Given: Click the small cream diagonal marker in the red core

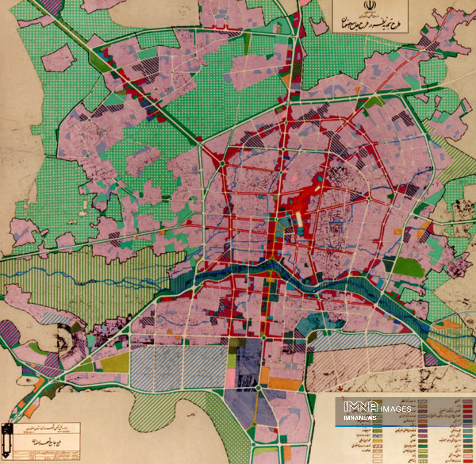Looking at the screenshot, I should (x=317, y=188).
